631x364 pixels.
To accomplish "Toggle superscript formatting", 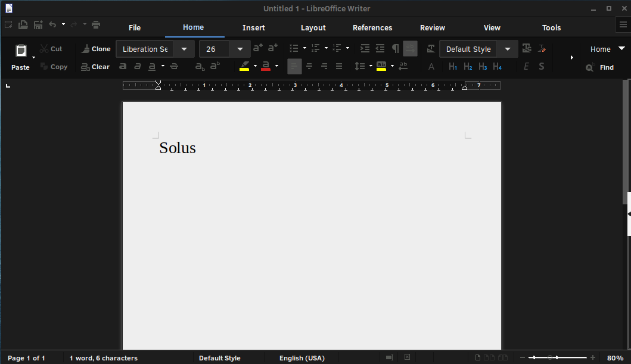I will tap(215, 65).
